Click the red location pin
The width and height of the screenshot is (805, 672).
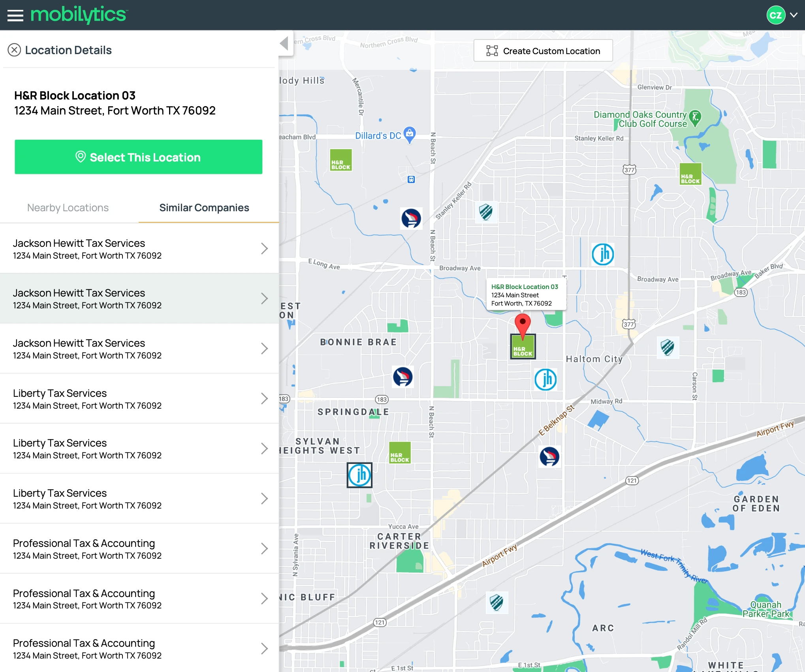click(523, 326)
